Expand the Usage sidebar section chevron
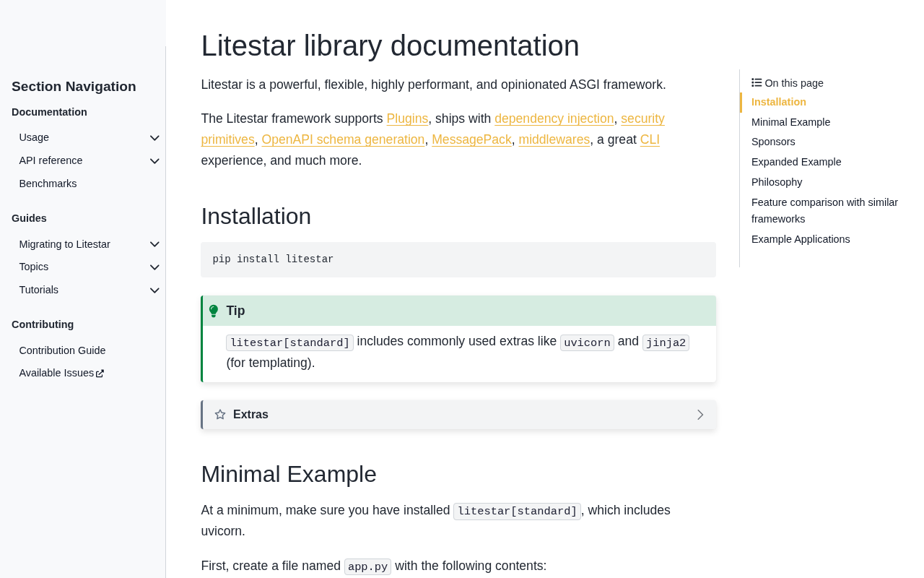 (154, 138)
